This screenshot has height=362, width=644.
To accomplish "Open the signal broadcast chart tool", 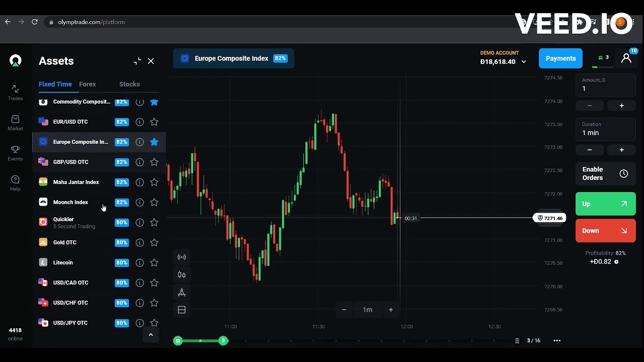I will coord(182,257).
